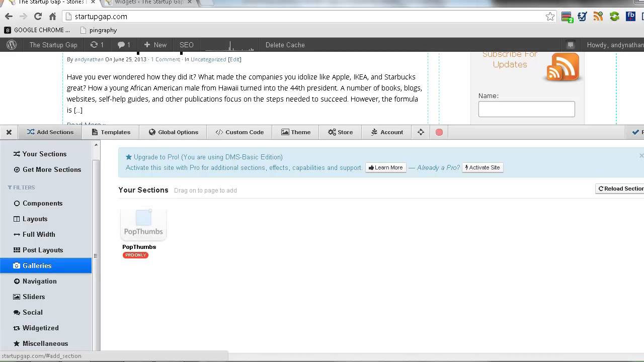Open the Uncategorized category link
The width and height of the screenshot is (644, 362).
[x=208, y=59]
